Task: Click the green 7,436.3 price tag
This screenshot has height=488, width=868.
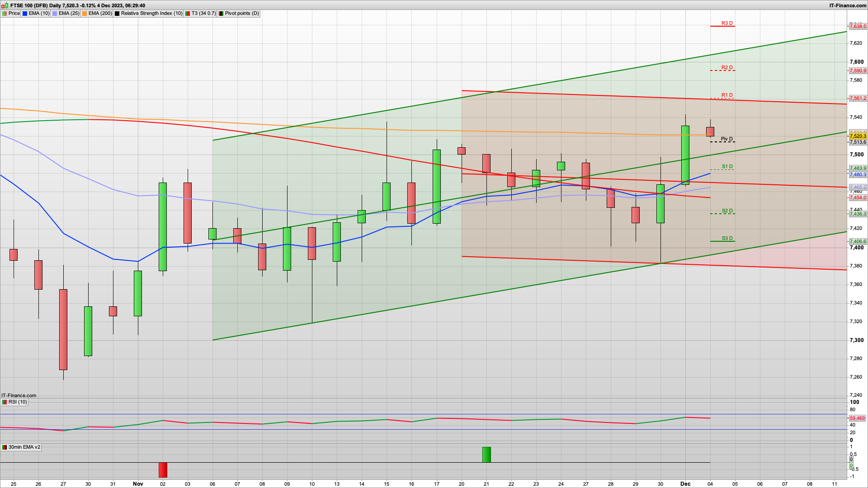Action: [x=858, y=214]
